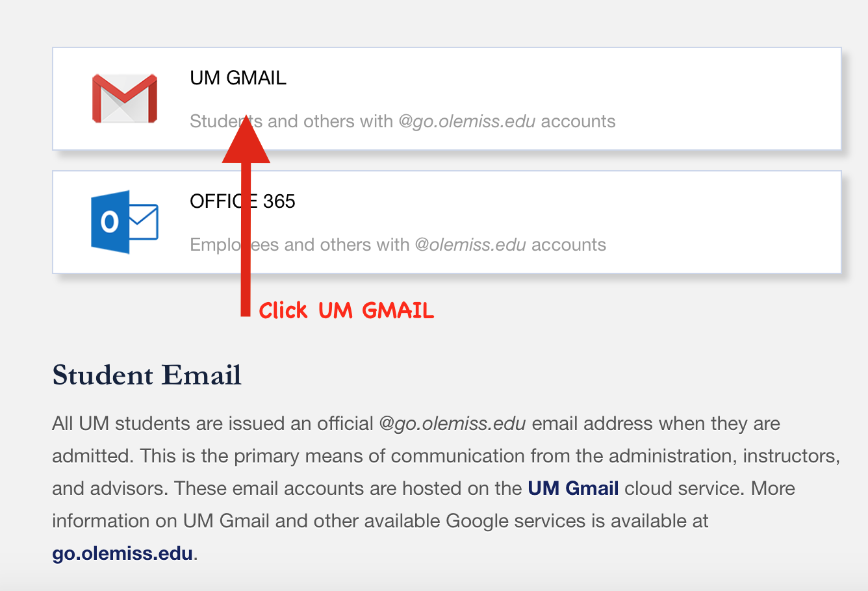Click the italic @olemiss.edu text in the Office card
The height and width of the screenshot is (591, 868).
[x=470, y=245]
